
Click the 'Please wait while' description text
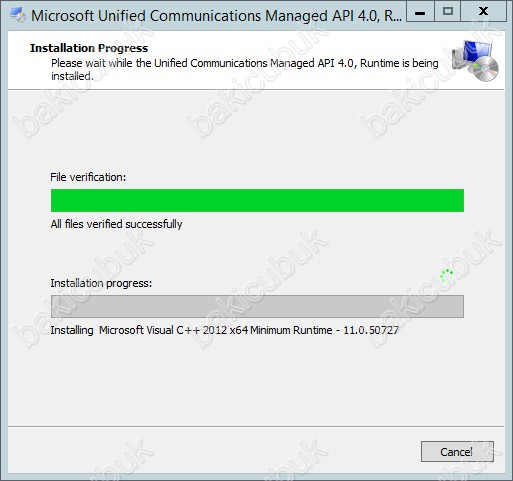[245, 69]
